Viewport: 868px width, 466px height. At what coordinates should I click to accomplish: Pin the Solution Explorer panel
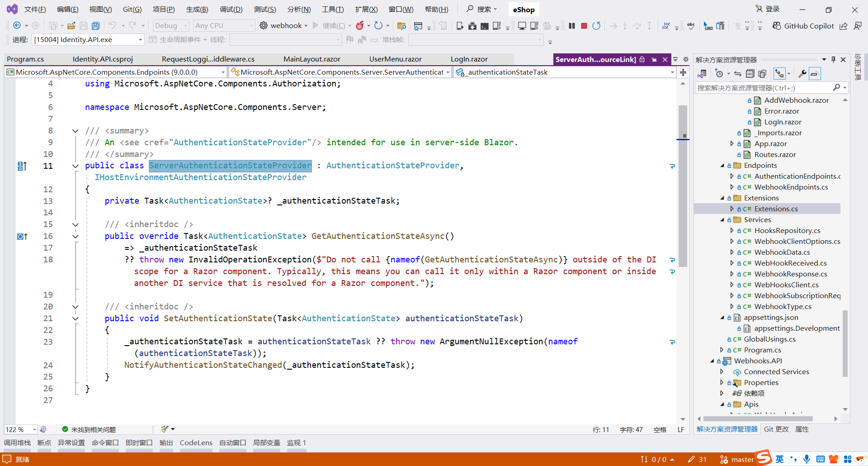pyautogui.click(x=833, y=59)
